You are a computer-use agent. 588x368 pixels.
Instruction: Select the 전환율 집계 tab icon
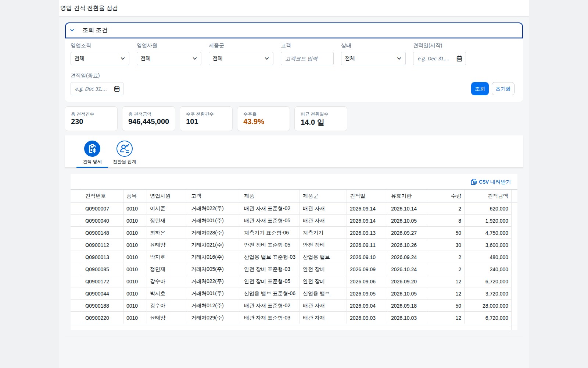(x=125, y=149)
